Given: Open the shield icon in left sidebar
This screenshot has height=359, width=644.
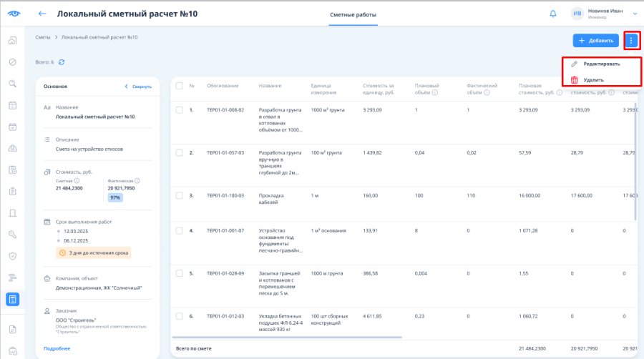Looking at the screenshot, I should (x=13, y=256).
